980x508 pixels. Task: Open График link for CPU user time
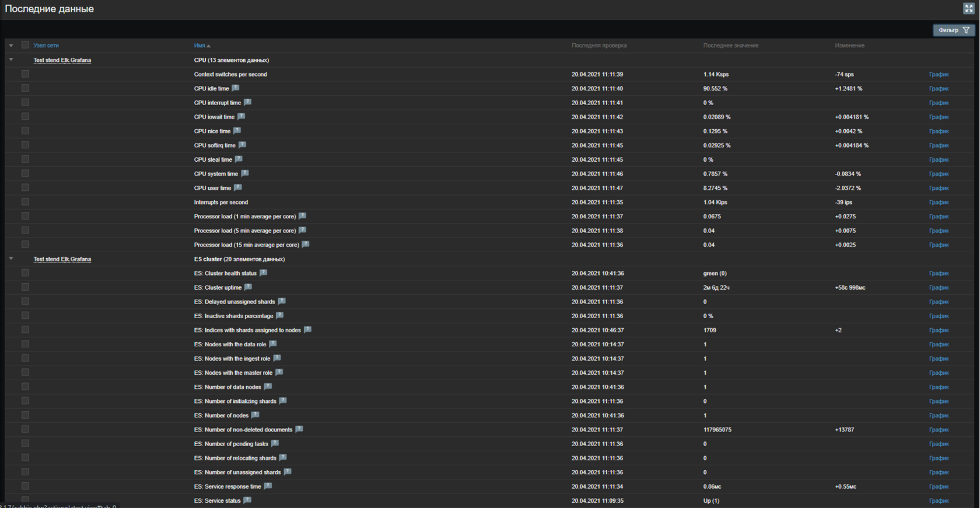939,188
